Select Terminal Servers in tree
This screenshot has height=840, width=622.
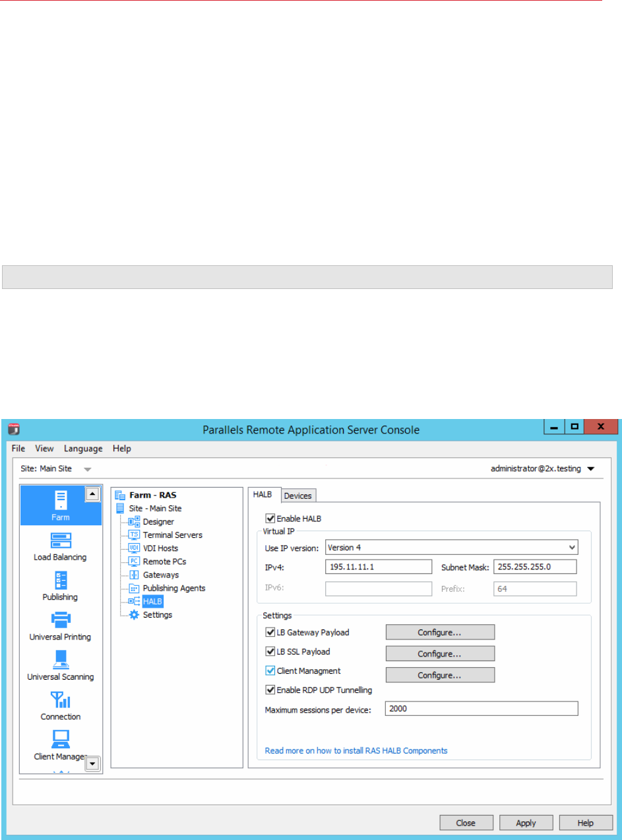click(173, 535)
